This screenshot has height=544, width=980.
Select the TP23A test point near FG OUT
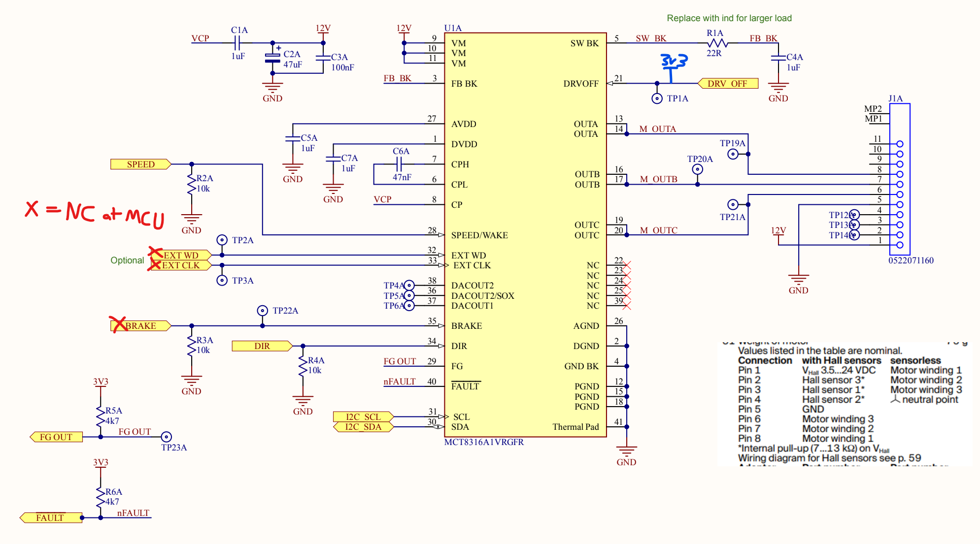click(x=167, y=437)
